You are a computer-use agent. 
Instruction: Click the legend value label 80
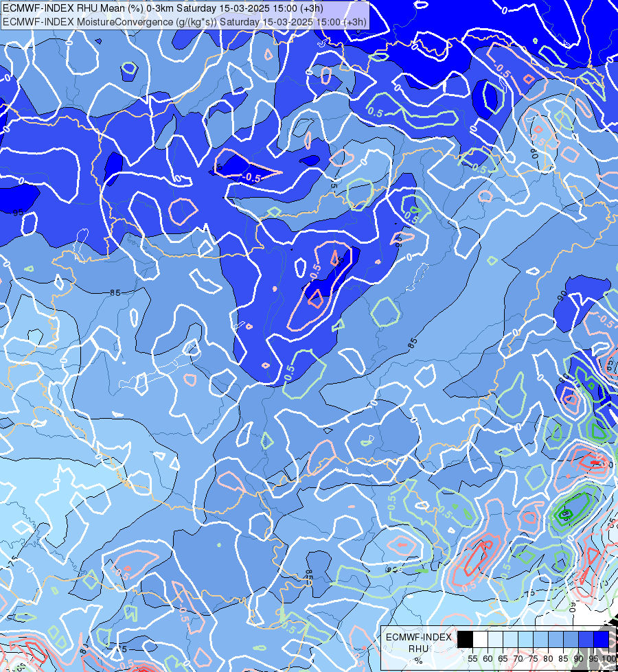coord(548,659)
